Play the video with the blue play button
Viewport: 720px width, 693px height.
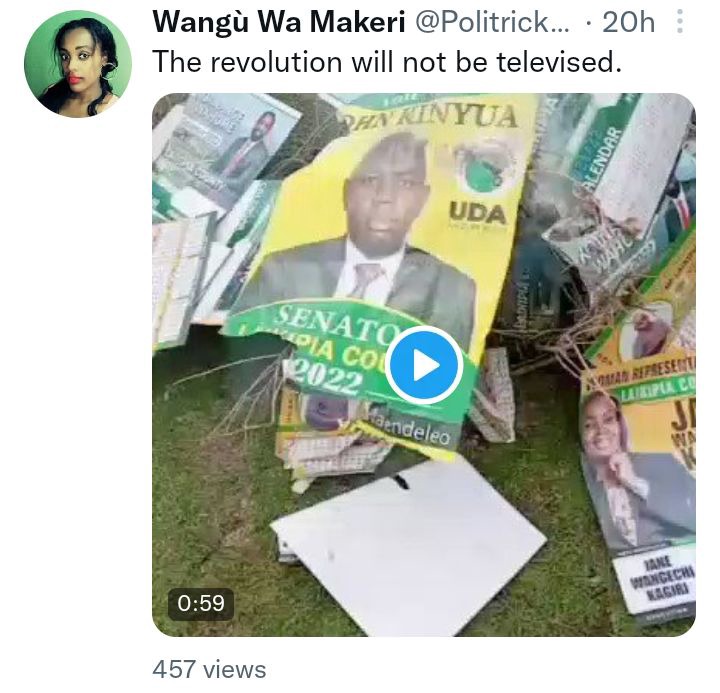[423, 366]
